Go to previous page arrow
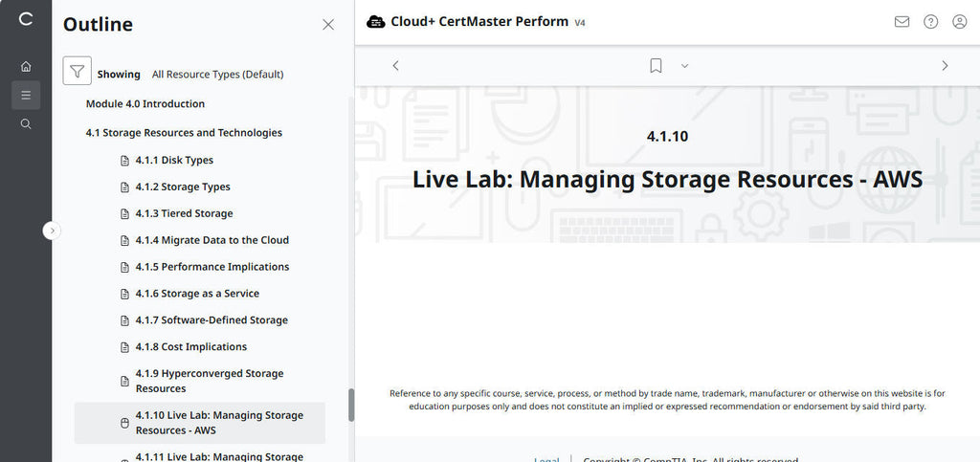980x462 pixels. pyautogui.click(x=395, y=66)
